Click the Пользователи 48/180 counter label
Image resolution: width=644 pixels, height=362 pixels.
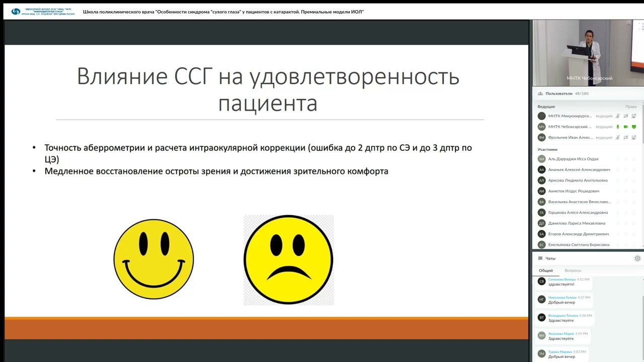click(567, 94)
